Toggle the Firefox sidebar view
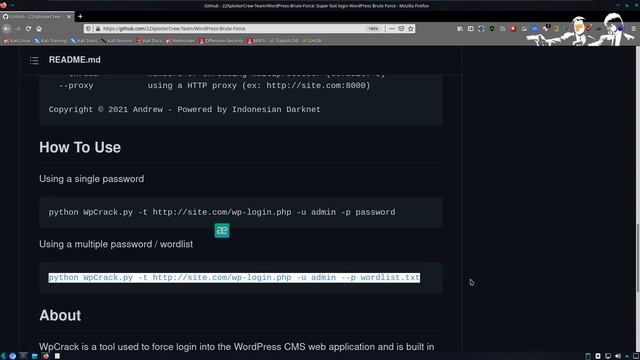This screenshot has height=360, width=640. pyautogui.click(x=471, y=29)
